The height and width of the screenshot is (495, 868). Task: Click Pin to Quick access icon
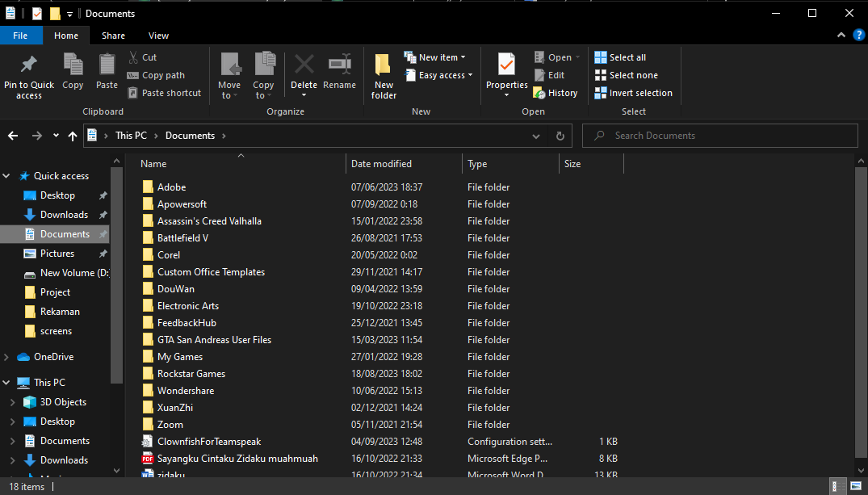pyautogui.click(x=29, y=65)
